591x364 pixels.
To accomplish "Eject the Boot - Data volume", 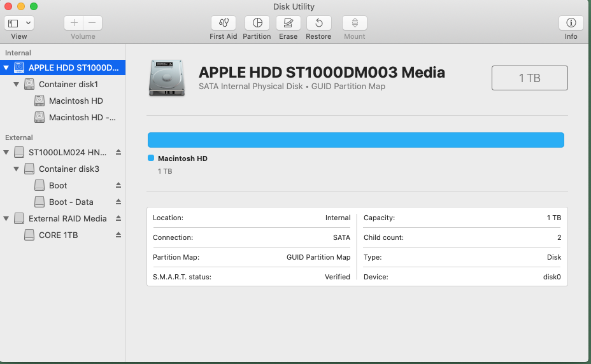I will pos(118,202).
